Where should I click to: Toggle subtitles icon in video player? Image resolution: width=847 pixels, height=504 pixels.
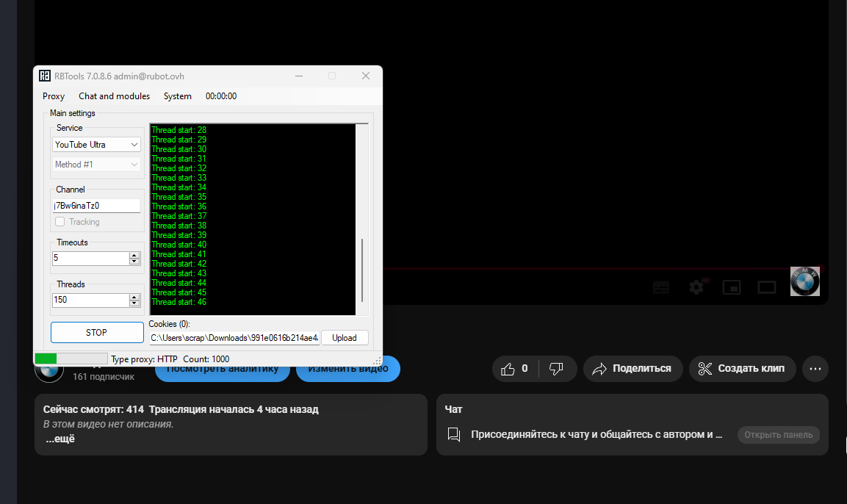661,287
